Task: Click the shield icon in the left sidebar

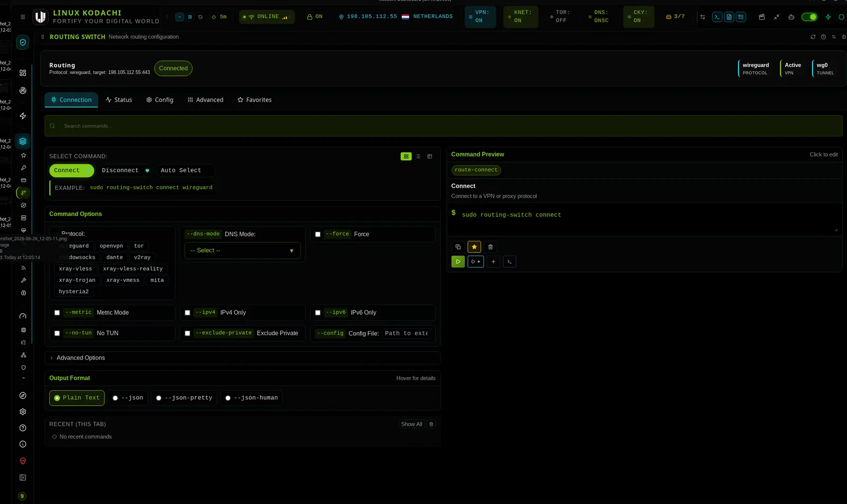Action: pos(23,42)
